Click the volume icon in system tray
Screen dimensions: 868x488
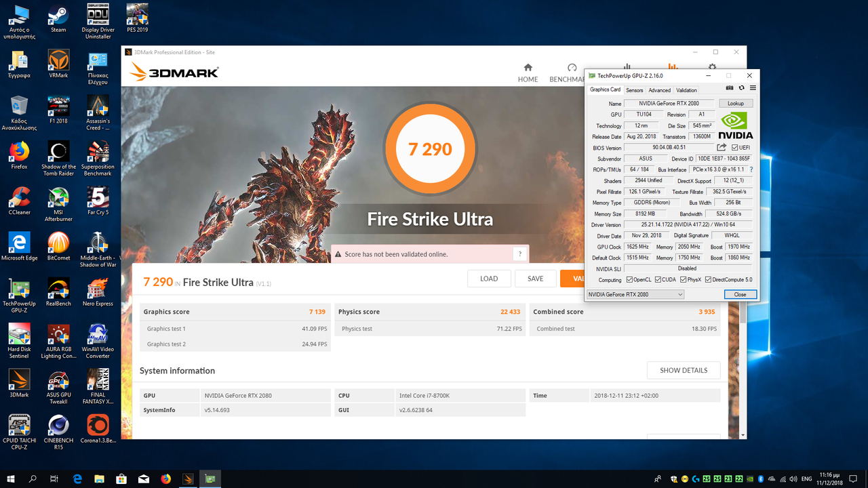coord(793,479)
